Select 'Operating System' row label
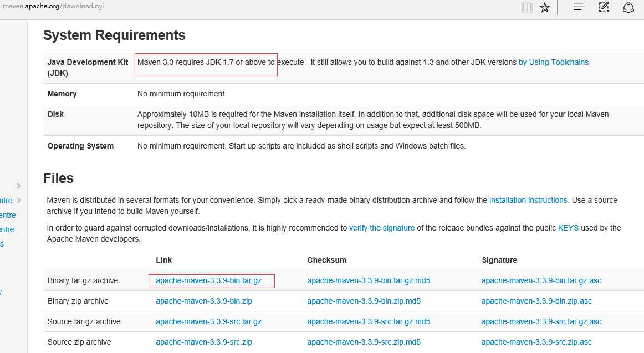Image resolution: width=644 pixels, height=353 pixels. (80, 146)
